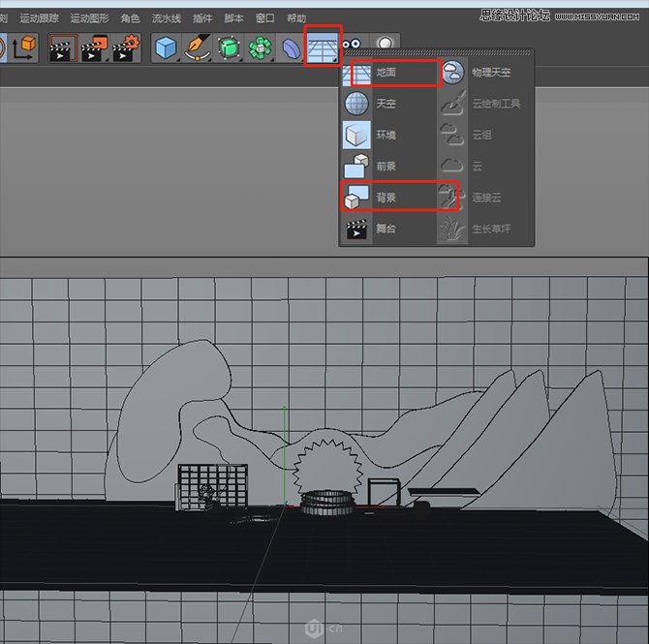Open the 窗口 (Window) menu
This screenshot has height=644, width=649.
[264, 18]
